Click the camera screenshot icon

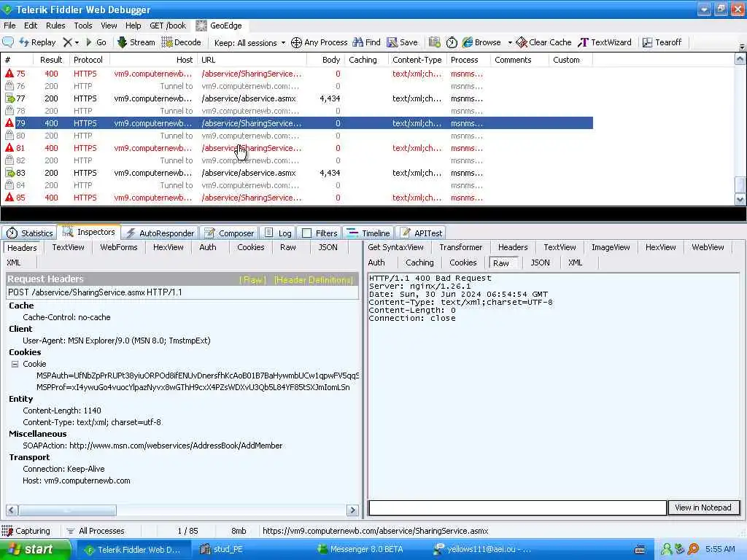[435, 42]
